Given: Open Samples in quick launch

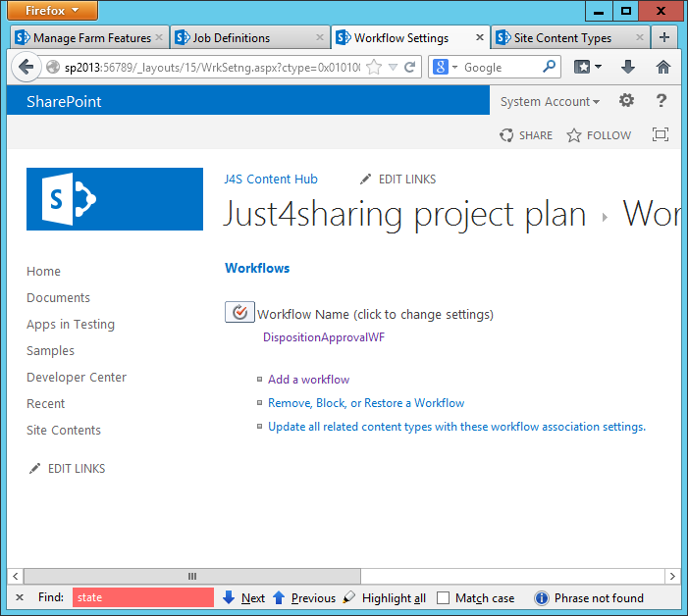Looking at the screenshot, I should point(50,351).
